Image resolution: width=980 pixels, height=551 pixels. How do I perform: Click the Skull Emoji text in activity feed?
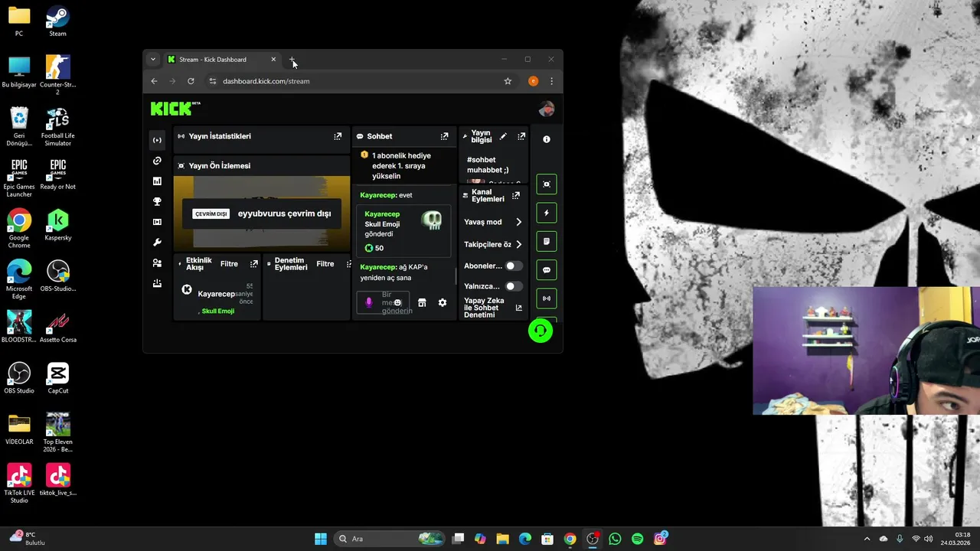point(218,311)
